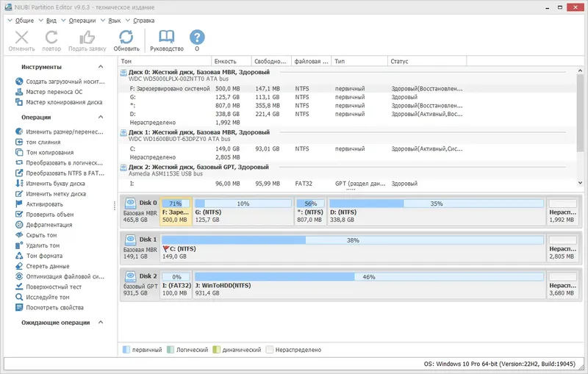This screenshot has width=588, height=374.
Task: Click volume list scrollbar up arrow
Action: point(580,71)
